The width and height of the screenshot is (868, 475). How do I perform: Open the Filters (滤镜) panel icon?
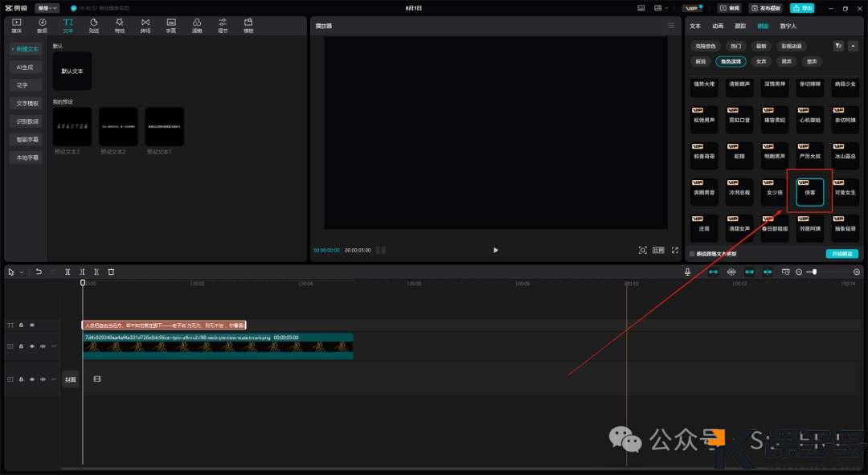(x=197, y=25)
